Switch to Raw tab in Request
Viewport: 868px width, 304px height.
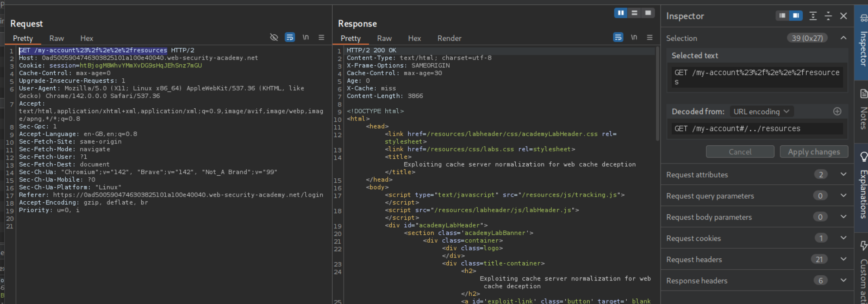click(x=57, y=38)
